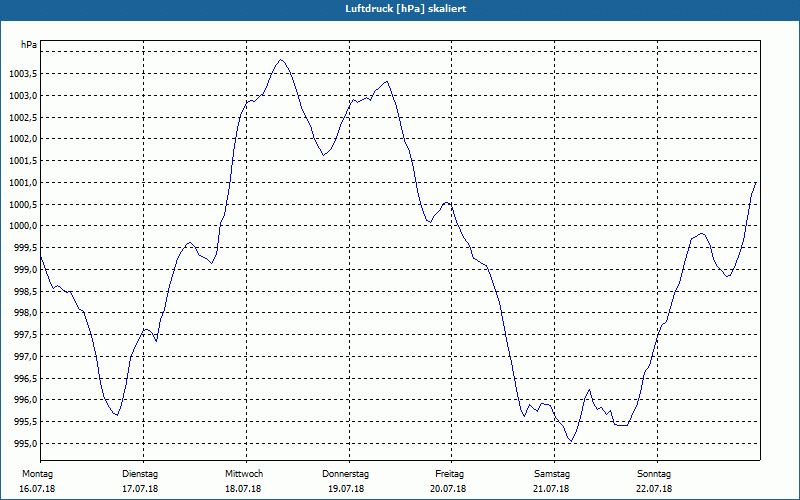
Task: Click the 'Luftdruck [hPa] skaliert' chart title
Action: 406,9
